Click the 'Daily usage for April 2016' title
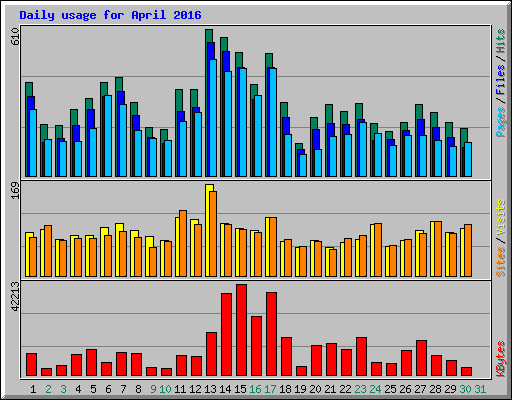Image resolution: width=512 pixels, height=400 pixels. click(110, 15)
